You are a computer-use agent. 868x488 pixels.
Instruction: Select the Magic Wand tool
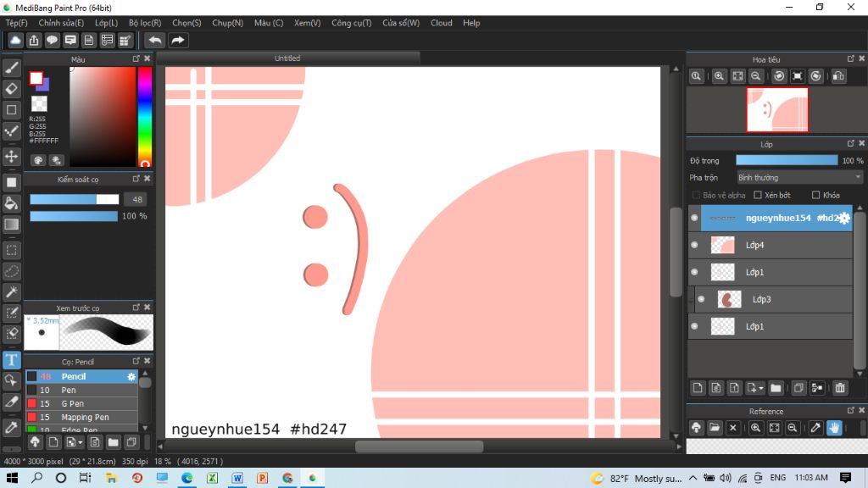click(x=12, y=292)
